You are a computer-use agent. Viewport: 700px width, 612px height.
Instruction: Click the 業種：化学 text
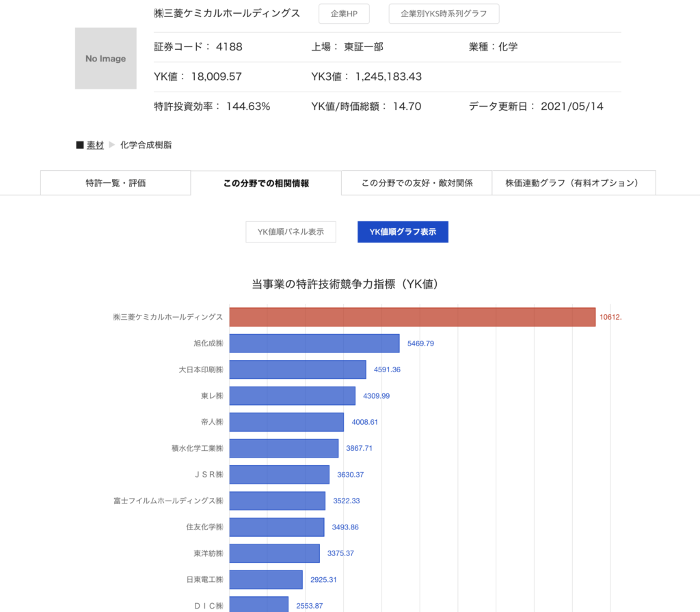[x=494, y=47]
